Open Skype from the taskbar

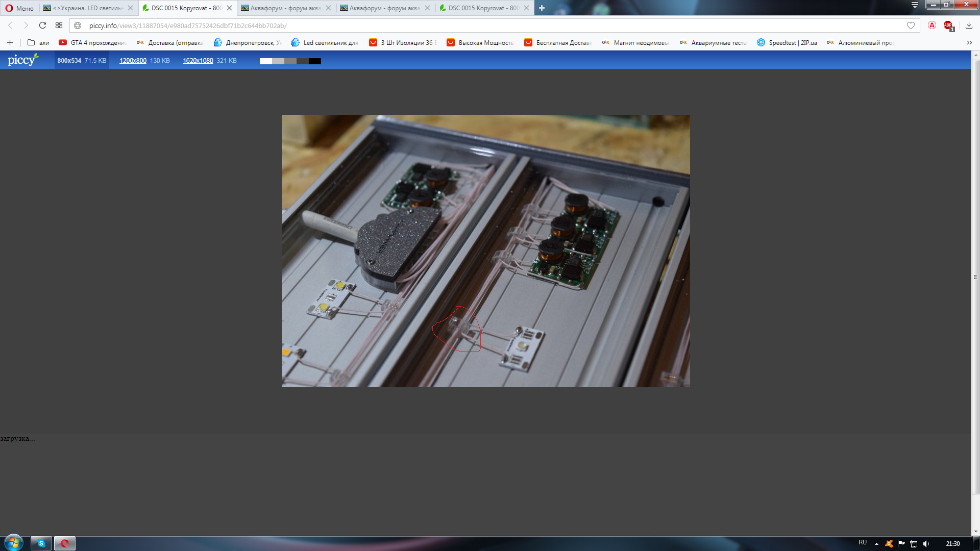(x=41, y=543)
